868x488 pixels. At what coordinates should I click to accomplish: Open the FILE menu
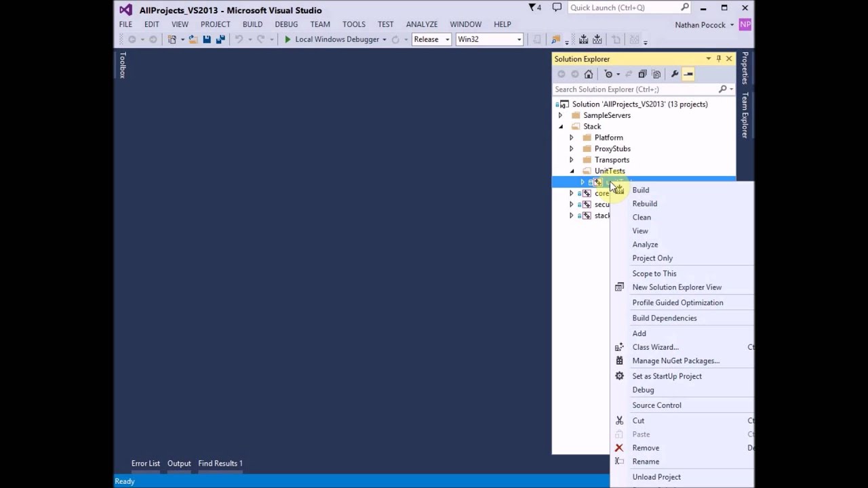(x=125, y=24)
